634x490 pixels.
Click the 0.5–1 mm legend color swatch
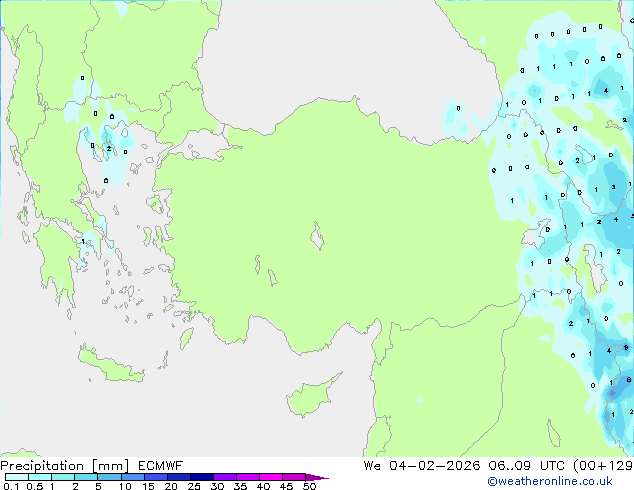pyautogui.click(x=40, y=477)
